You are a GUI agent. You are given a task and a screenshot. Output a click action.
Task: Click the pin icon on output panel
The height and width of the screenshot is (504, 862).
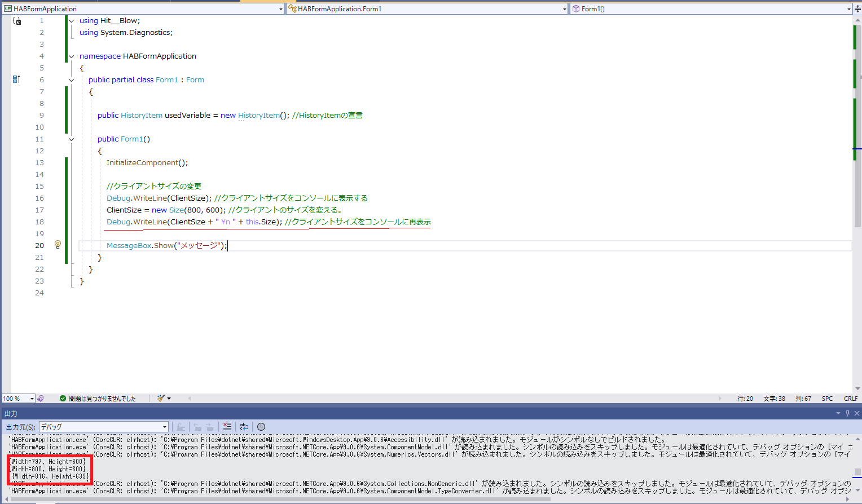click(847, 413)
